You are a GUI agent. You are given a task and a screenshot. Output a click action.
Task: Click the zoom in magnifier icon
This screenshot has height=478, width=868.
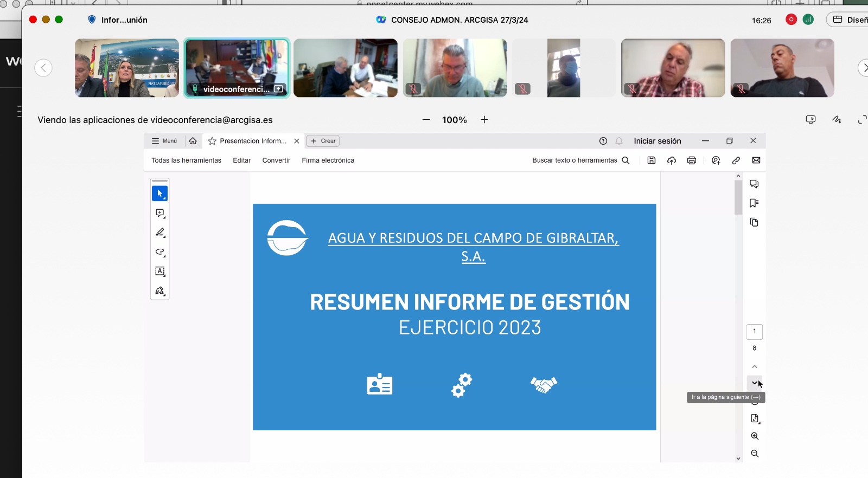[755, 436]
